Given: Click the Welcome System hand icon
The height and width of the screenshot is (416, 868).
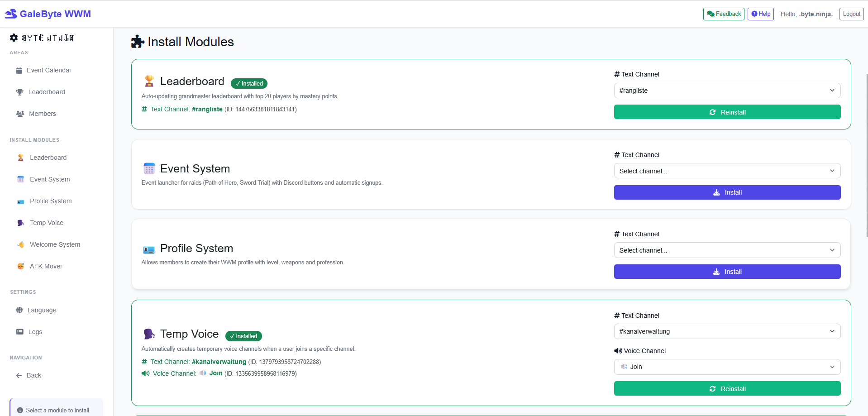Looking at the screenshot, I should 20,244.
